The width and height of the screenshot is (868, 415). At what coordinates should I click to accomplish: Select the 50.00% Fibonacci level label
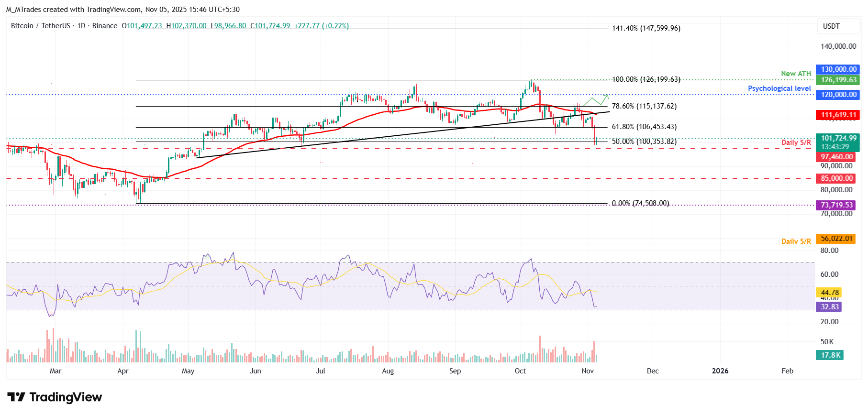pyautogui.click(x=644, y=142)
